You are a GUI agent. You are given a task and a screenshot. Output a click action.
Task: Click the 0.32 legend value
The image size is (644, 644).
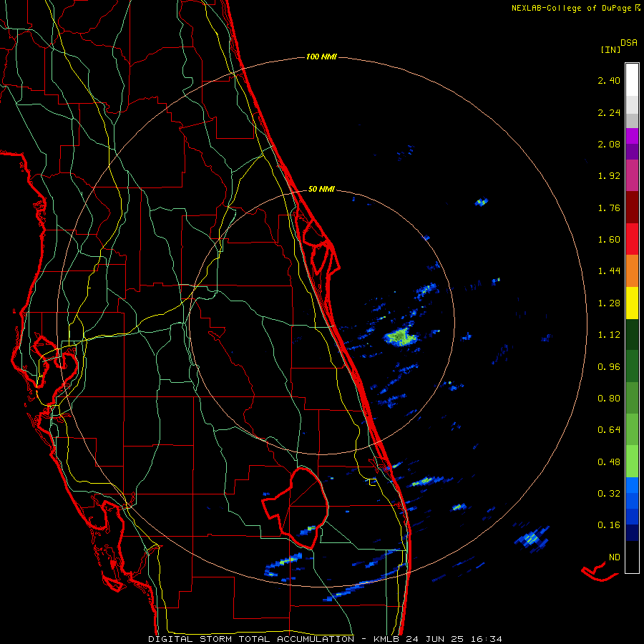click(x=609, y=494)
